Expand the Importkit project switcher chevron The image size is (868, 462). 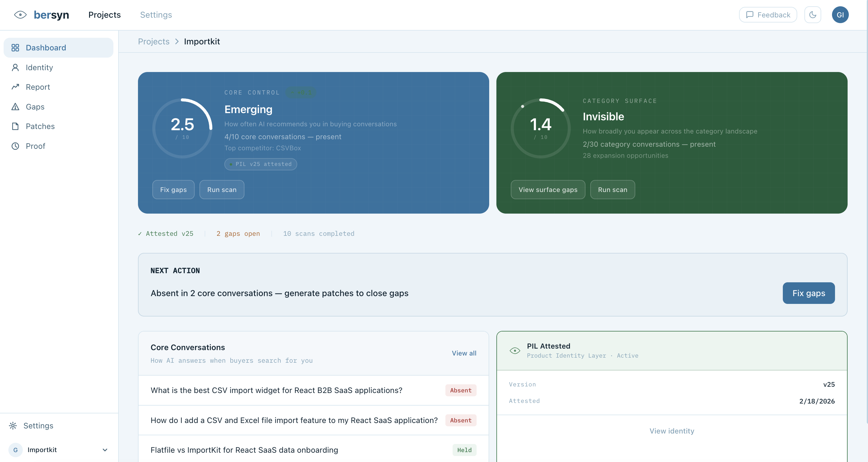click(x=105, y=450)
